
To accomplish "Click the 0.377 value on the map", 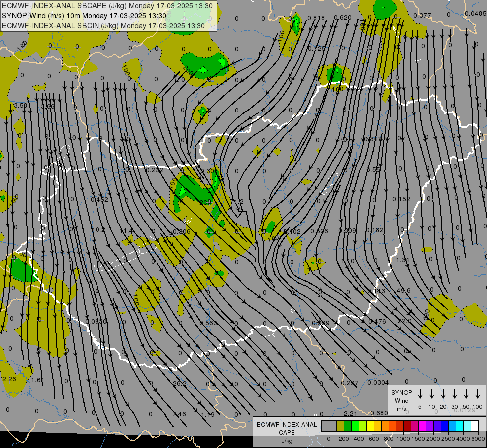I will point(422,15).
